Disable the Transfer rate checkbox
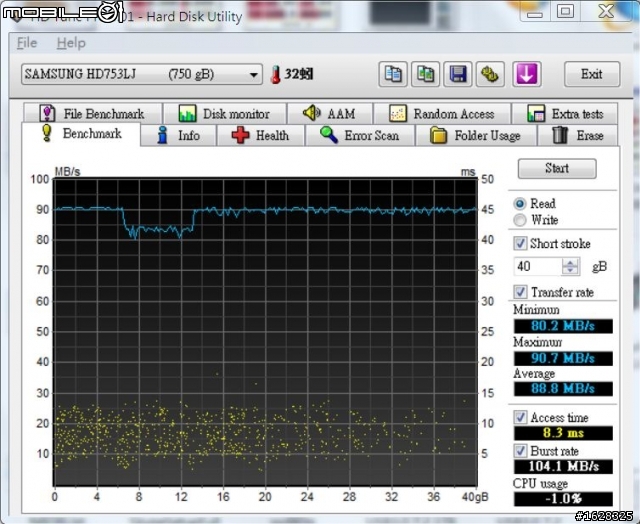640x524 pixels. click(x=520, y=292)
